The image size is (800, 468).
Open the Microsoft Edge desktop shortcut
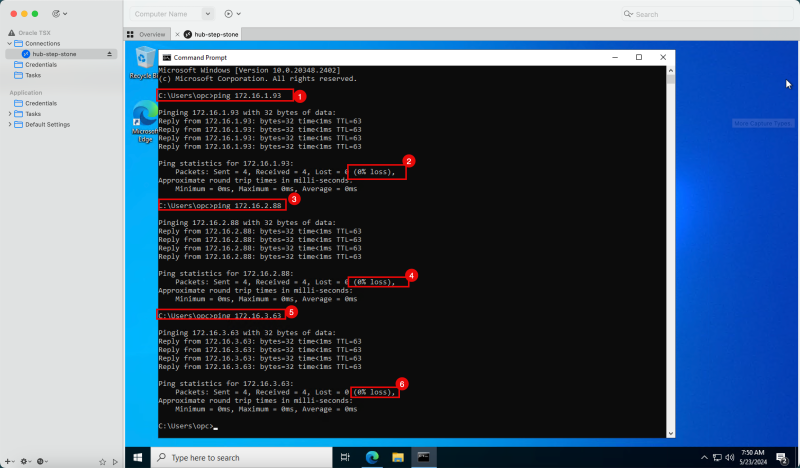pos(144,122)
